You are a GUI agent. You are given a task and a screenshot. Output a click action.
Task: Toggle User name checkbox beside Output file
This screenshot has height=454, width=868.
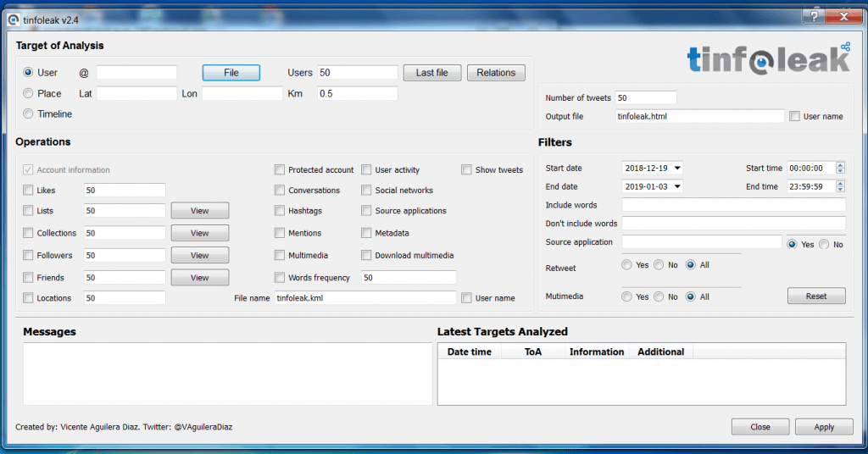coord(794,116)
